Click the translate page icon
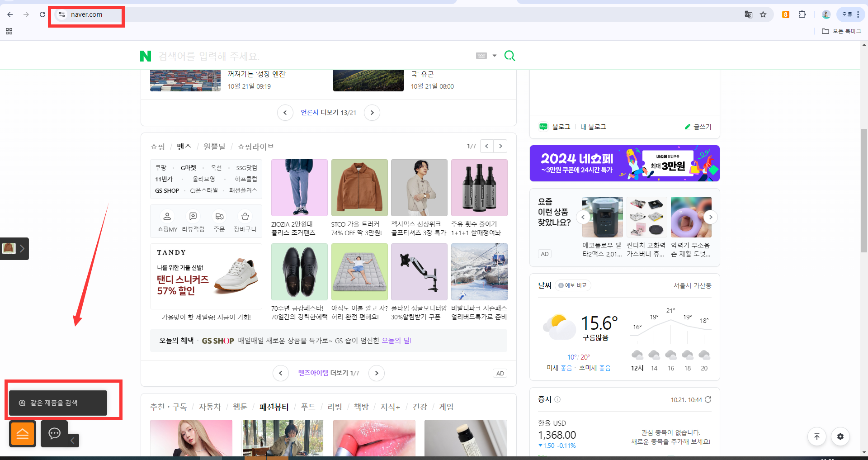The height and width of the screenshot is (460, 868). [748, 14]
